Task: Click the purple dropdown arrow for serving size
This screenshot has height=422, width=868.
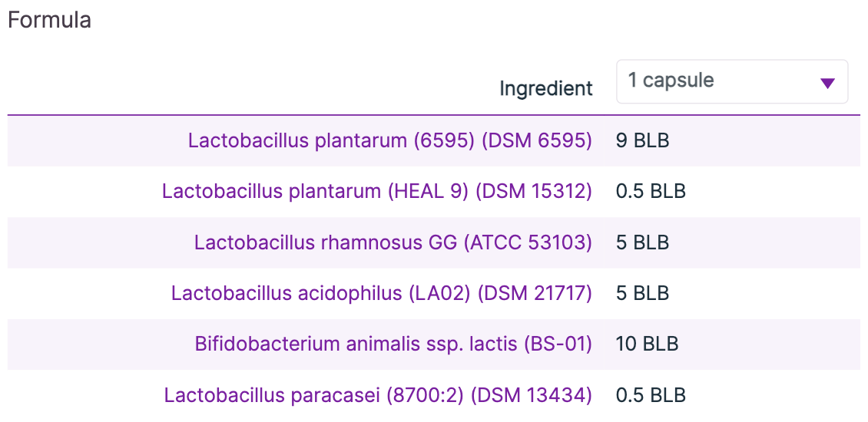Action: (827, 83)
